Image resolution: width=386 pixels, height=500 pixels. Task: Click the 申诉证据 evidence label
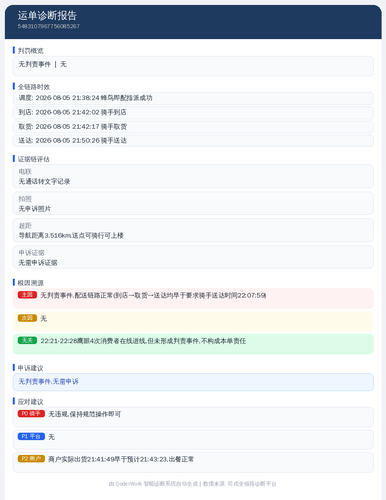click(31, 253)
